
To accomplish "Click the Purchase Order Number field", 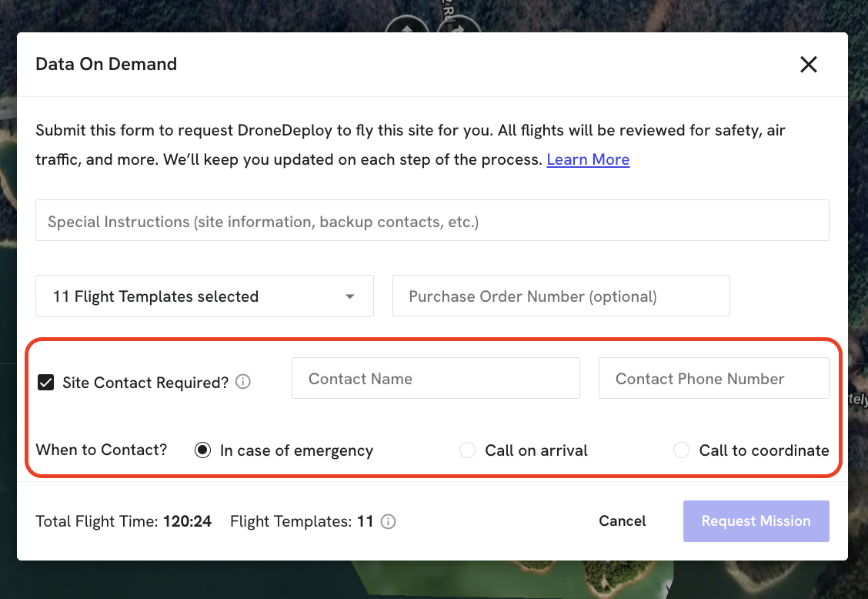I will click(560, 296).
